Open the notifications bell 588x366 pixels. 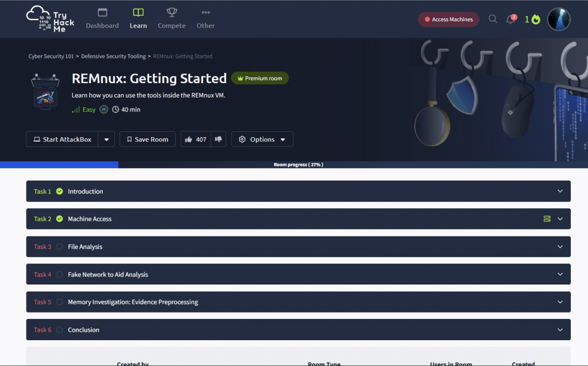point(510,19)
